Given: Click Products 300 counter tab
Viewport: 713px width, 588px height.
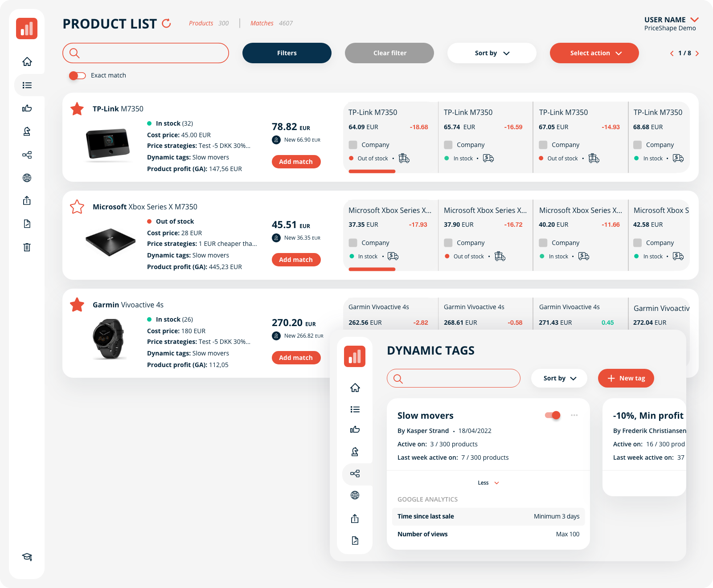Looking at the screenshot, I should click(209, 23).
